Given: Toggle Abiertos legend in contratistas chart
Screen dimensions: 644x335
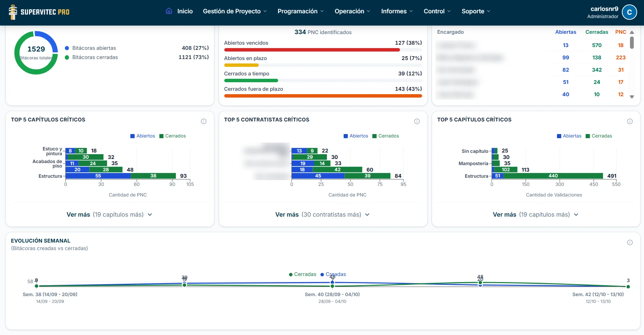Looking at the screenshot, I should point(356,136).
